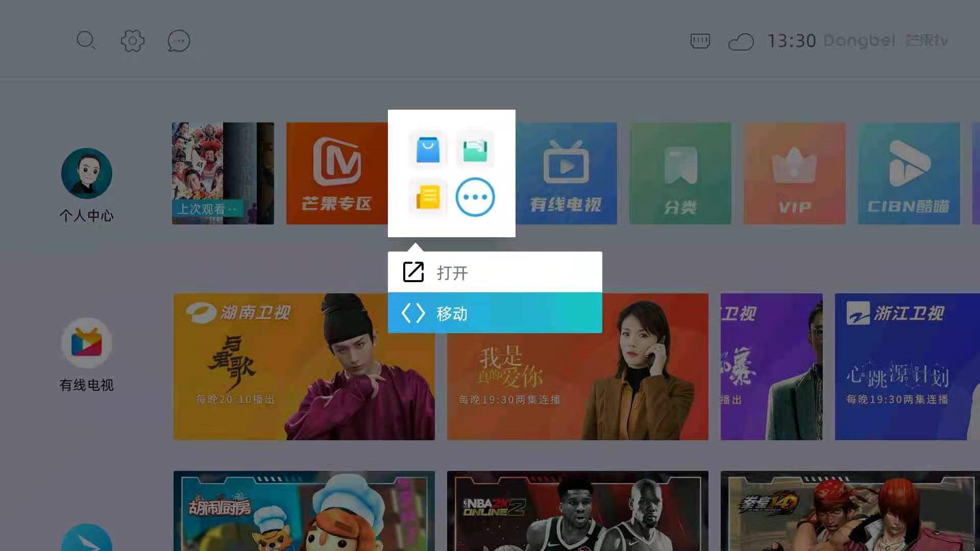
Task: Click the cloud weather icon
Action: (741, 41)
